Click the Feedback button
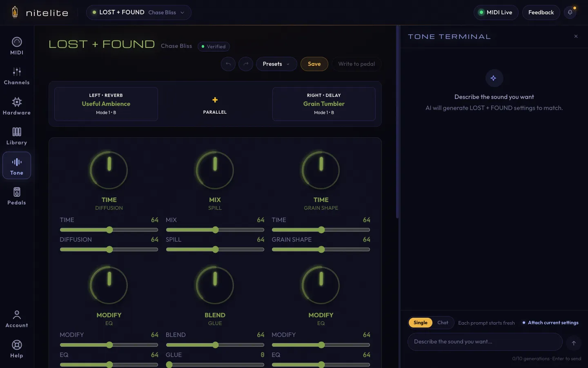The width and height of the screenshot is (588, 368). click(x=541, y=12)
